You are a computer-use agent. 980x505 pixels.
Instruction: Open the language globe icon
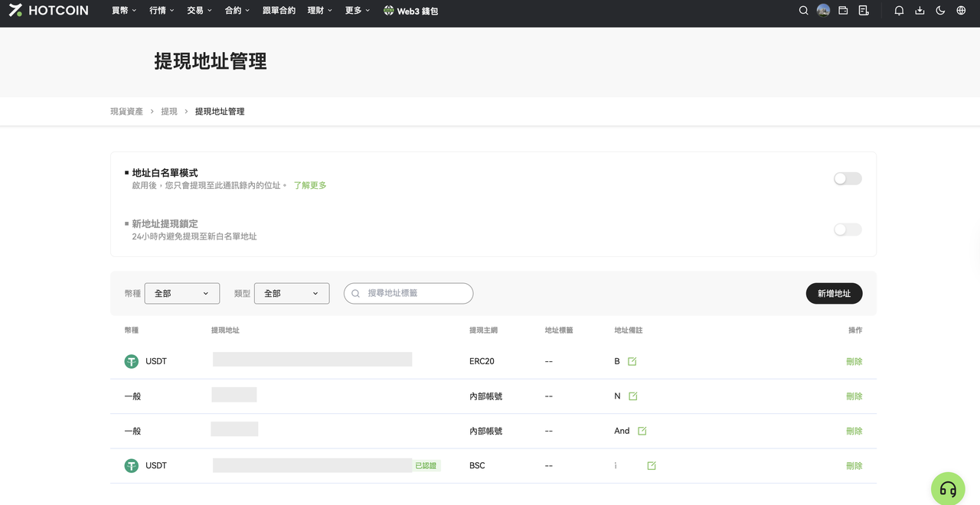pyautogui.click(x=961, y=11)
